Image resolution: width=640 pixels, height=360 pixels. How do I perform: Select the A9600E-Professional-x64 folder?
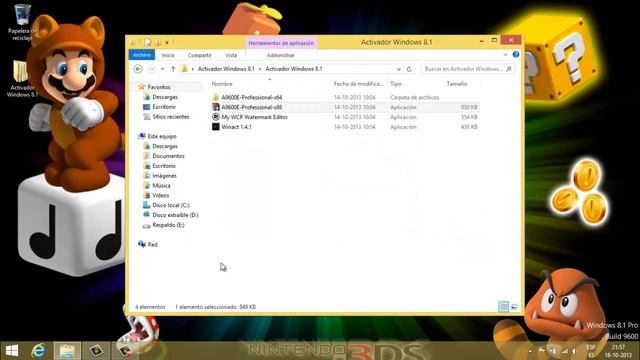[251, 98]
